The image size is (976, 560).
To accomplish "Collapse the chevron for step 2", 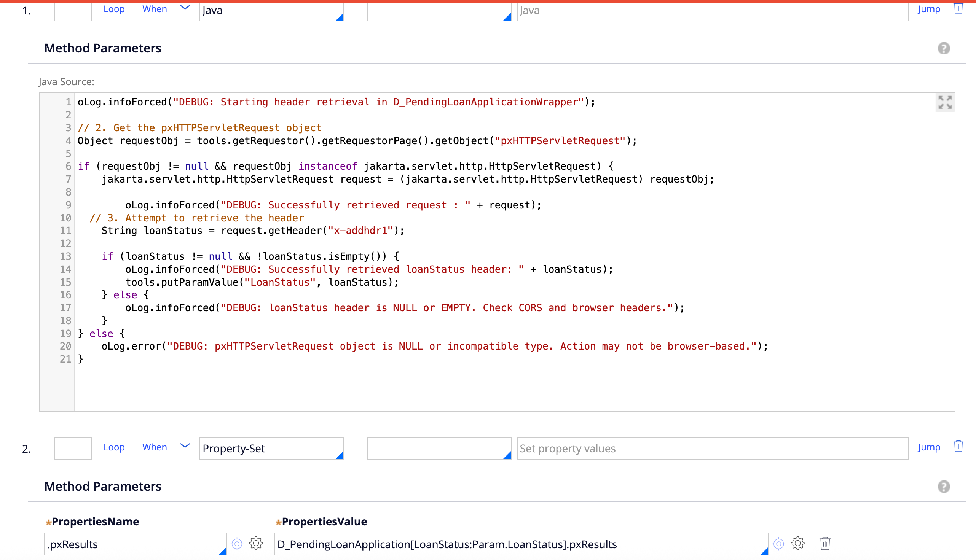I will (x=185, y=446).
